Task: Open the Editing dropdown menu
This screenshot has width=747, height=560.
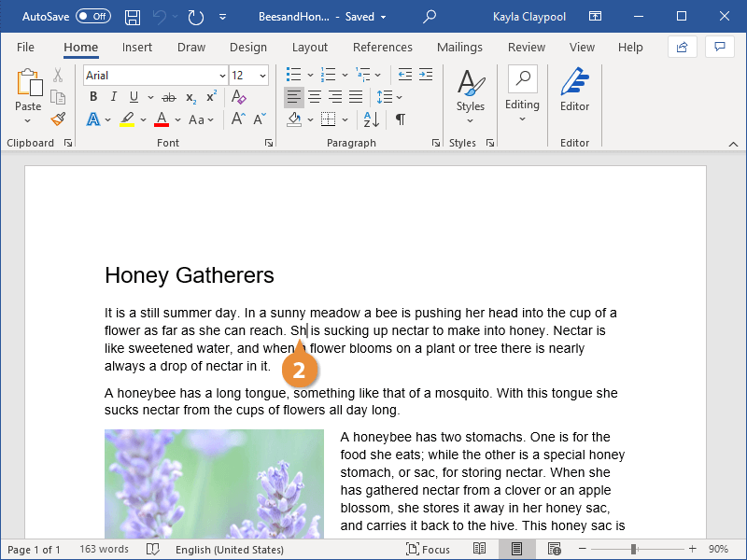Action: tap(522, 95)
